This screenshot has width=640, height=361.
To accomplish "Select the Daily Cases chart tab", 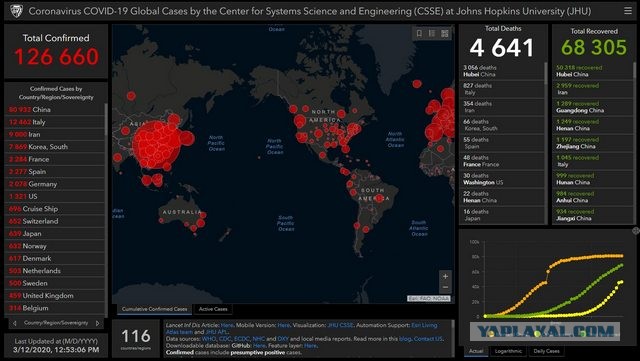I will [546, 351].
